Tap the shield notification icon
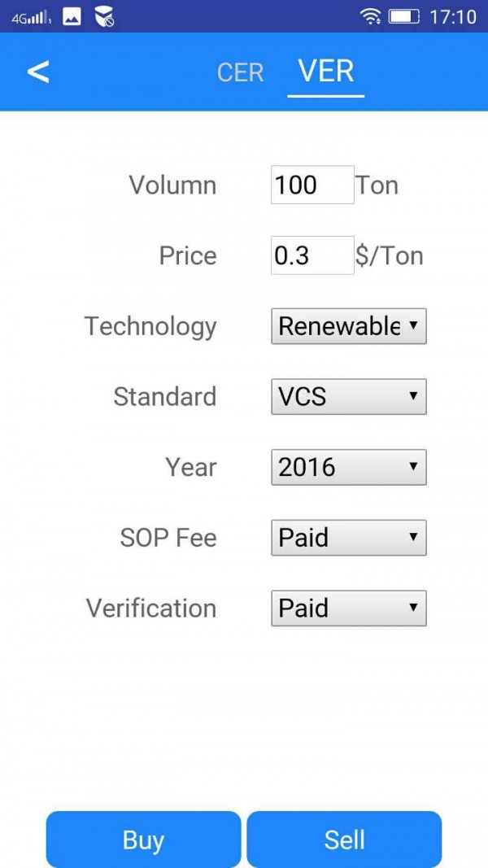The width and height of the screenshot is (488, 868). click(103, 16)
